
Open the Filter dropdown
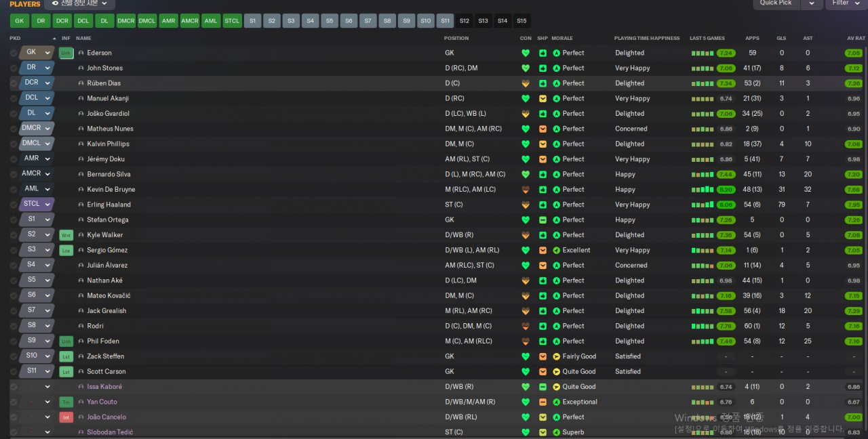[x=846, y=3]
